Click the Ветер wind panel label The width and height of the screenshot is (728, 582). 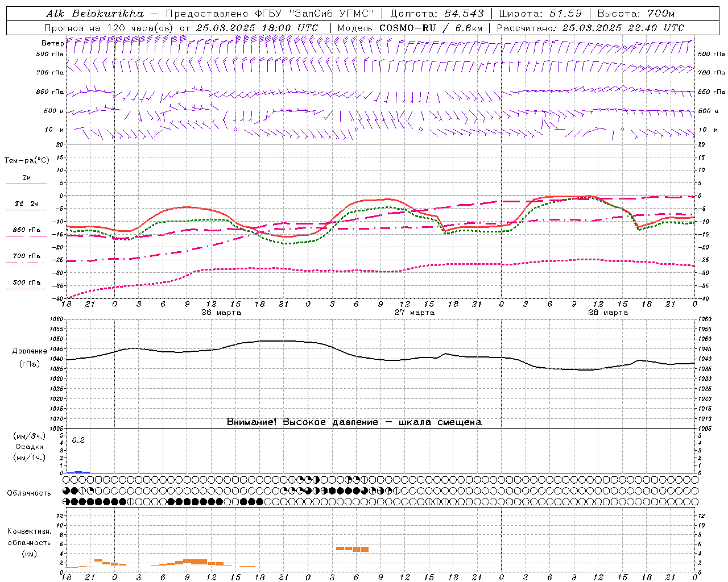point(52,43)
